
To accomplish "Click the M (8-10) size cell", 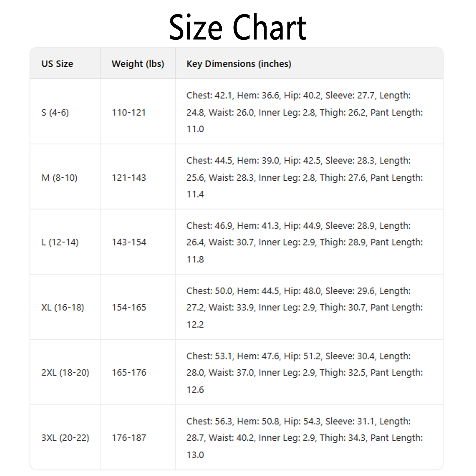I will pos(59,178).
